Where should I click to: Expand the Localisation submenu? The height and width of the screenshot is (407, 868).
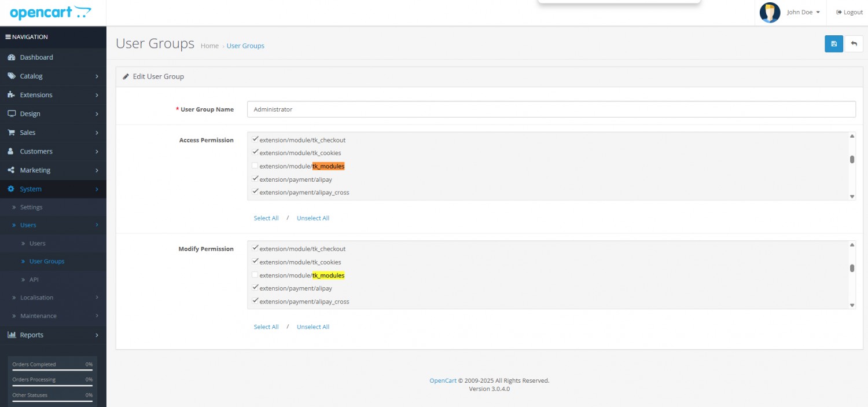36,298
